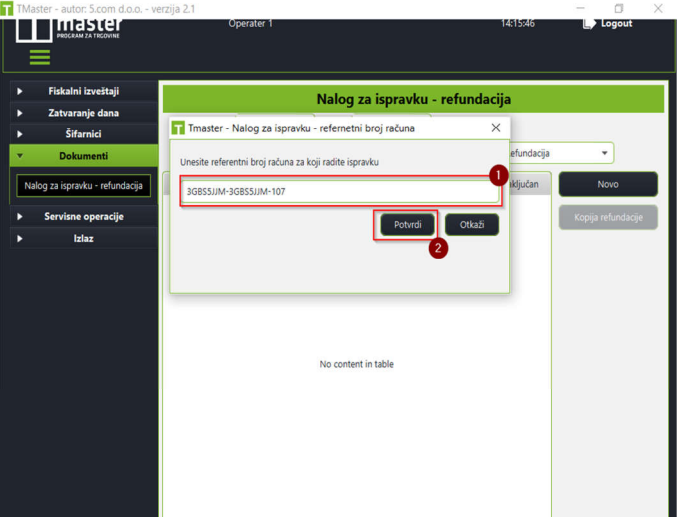Click the Logout icon in header
677x517 pixels.
tap(589, 23)
